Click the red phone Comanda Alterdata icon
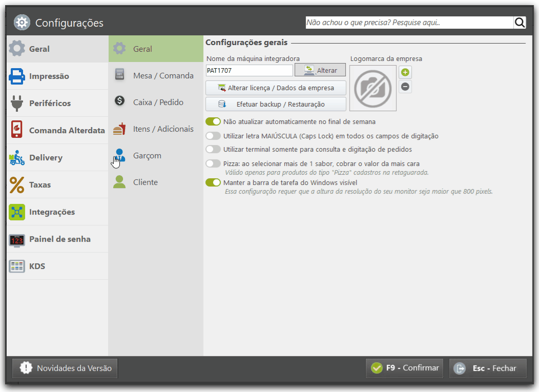The image size is (539, 392). click(x=17, y=129)
